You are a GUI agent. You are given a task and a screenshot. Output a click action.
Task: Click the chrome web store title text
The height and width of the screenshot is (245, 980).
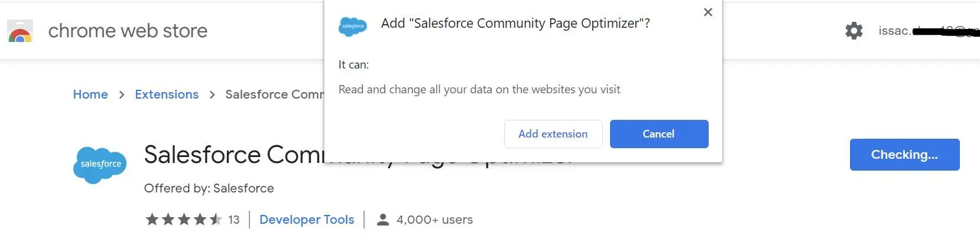pos(128,31)
